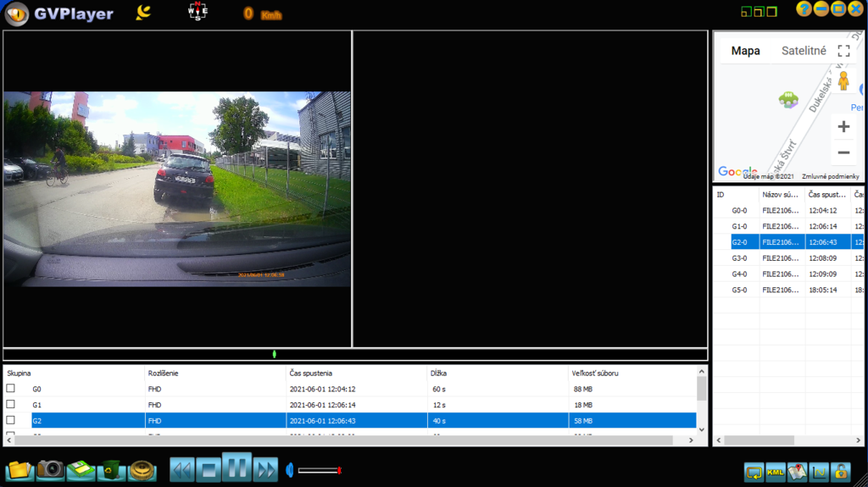Tick the checkbox for group G0
868x487 pixels.
point(11,389)
